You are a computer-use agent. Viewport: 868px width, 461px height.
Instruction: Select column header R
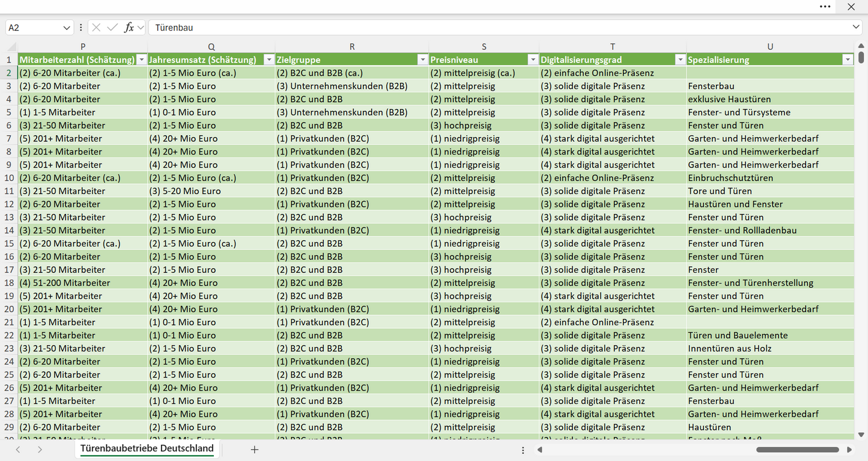pos(352,47)
